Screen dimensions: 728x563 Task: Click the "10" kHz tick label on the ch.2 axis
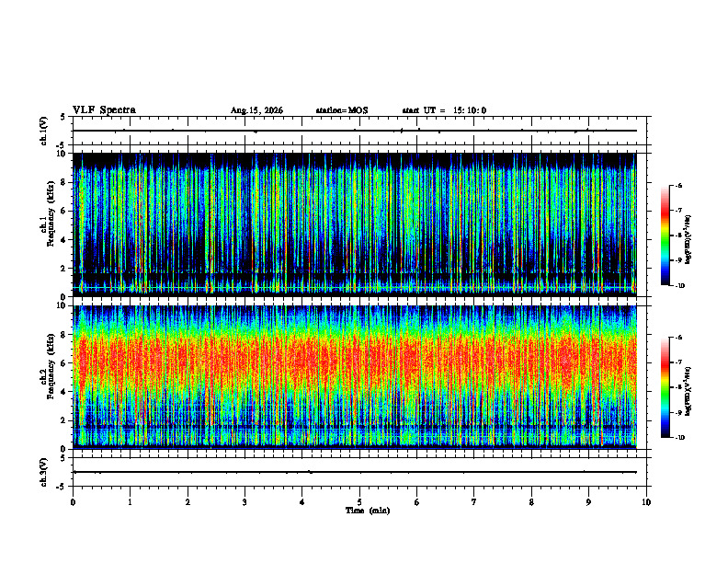[x=62, y=305]
